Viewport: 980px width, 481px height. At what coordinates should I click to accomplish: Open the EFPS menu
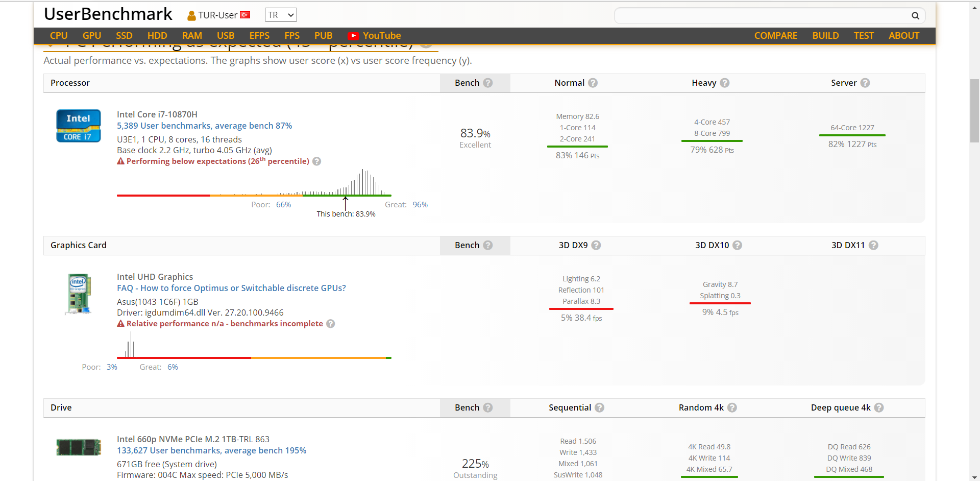tap(259, 36)
